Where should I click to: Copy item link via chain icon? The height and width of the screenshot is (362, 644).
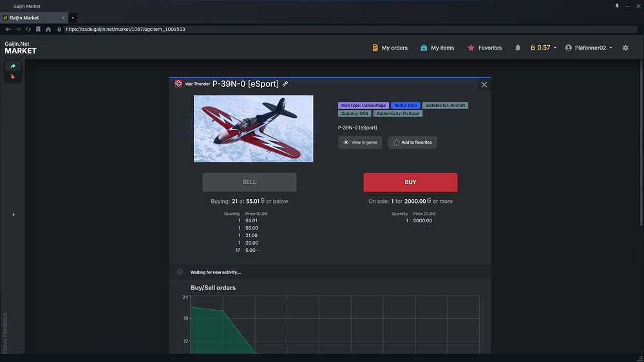[x=285, y=84]
